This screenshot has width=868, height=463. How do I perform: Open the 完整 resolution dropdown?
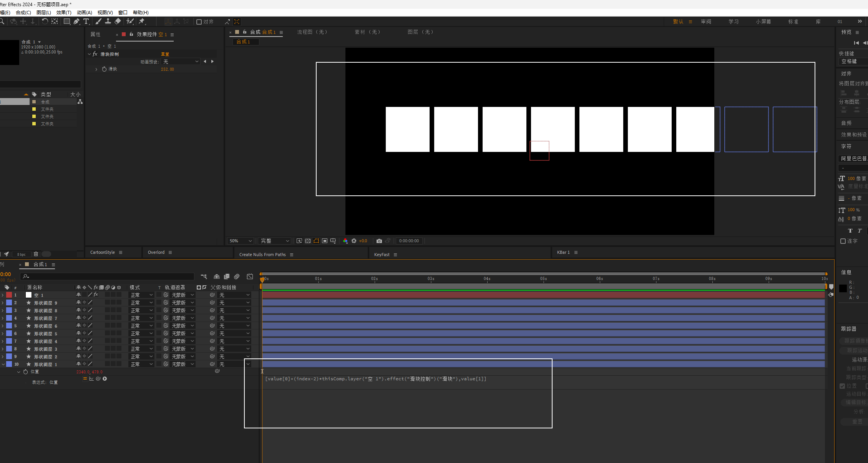point(275,241)
